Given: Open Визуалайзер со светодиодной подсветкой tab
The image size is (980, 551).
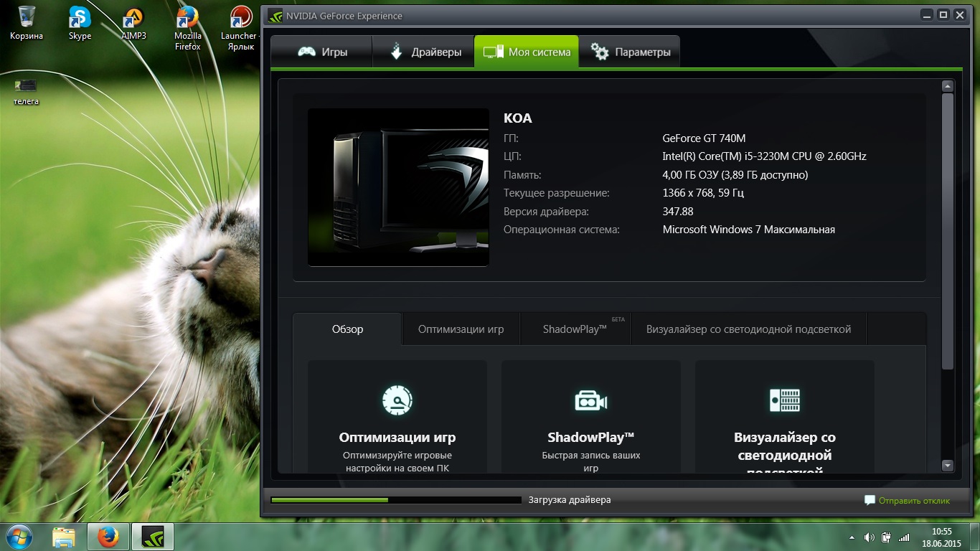Looking at the screenshot, I should pos(748,329).
